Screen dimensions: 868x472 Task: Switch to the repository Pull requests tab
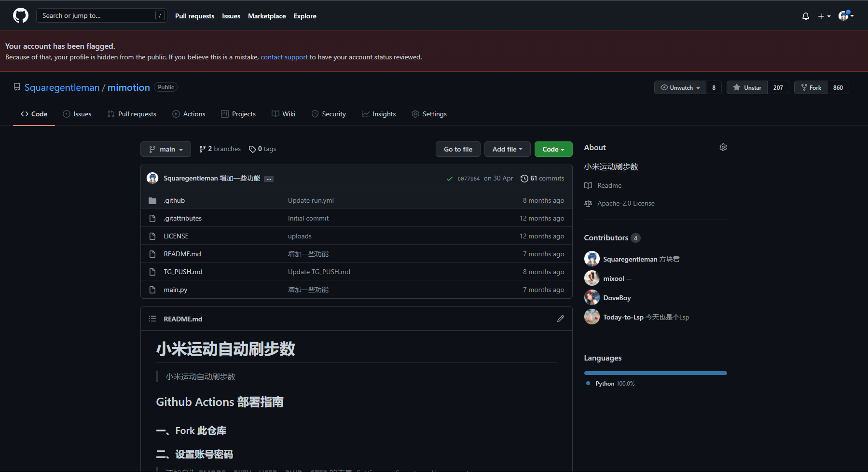click(132, 114)
